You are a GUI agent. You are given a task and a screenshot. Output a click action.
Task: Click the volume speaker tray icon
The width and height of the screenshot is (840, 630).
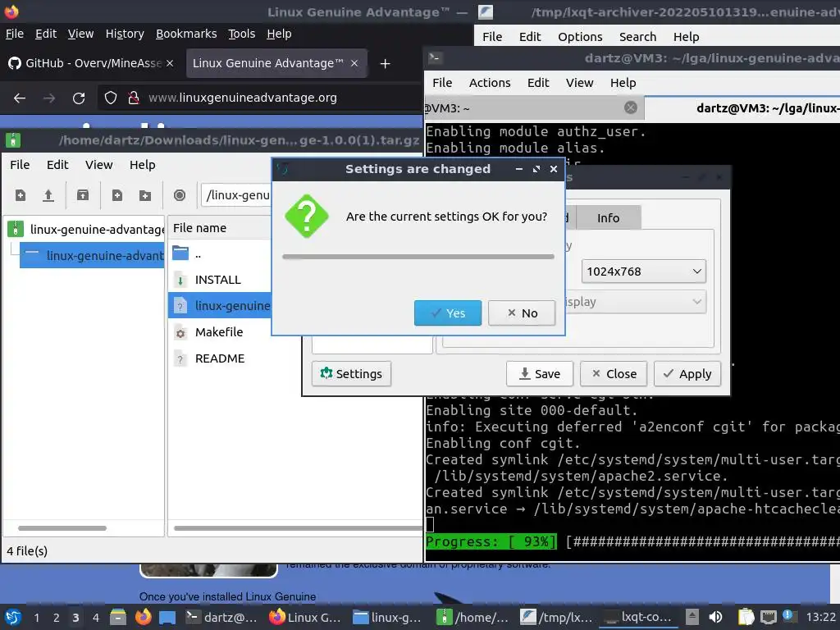(x=715, y=617)
